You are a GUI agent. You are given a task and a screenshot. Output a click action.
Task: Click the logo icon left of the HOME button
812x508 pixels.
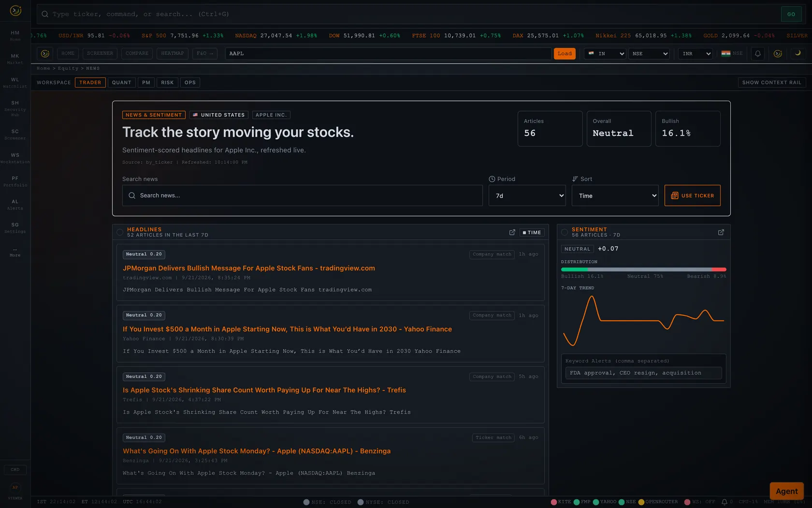pos(45,54)
